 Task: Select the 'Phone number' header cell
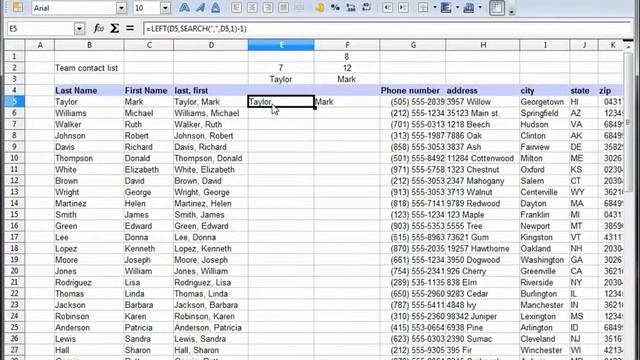(x=413, y=91)
